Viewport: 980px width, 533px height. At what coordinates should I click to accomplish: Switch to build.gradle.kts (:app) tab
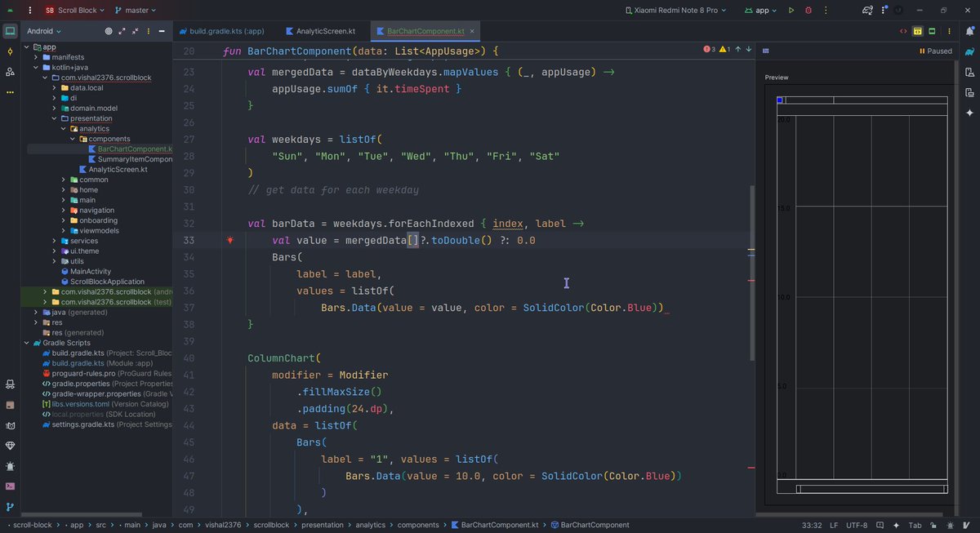221,31
